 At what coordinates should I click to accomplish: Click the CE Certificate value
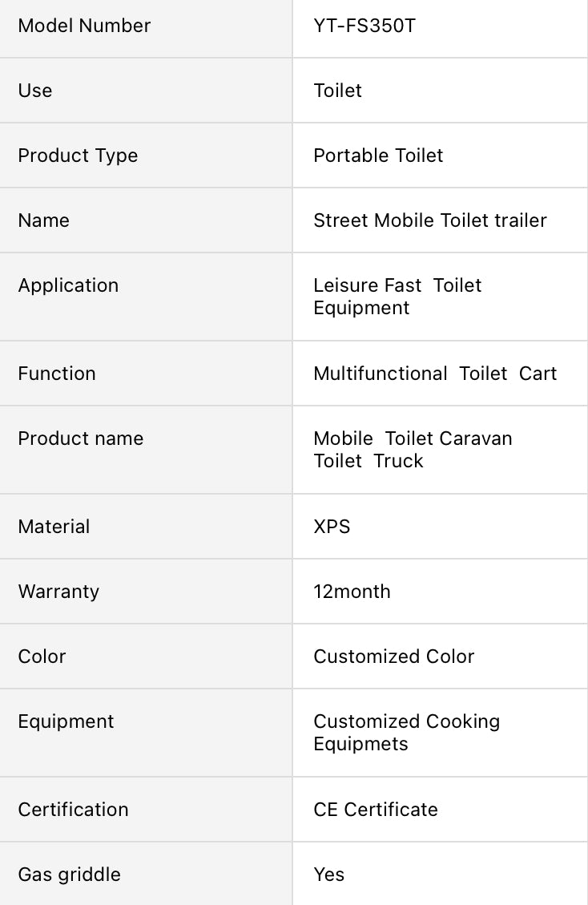coord(376,810)
